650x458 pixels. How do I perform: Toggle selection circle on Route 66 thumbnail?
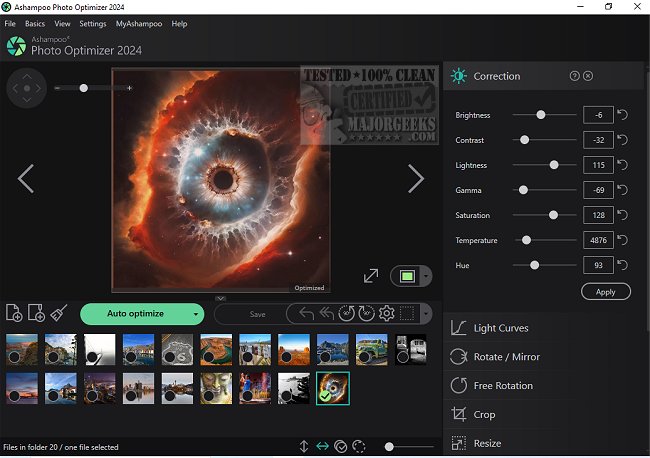[x=170, y=357]
